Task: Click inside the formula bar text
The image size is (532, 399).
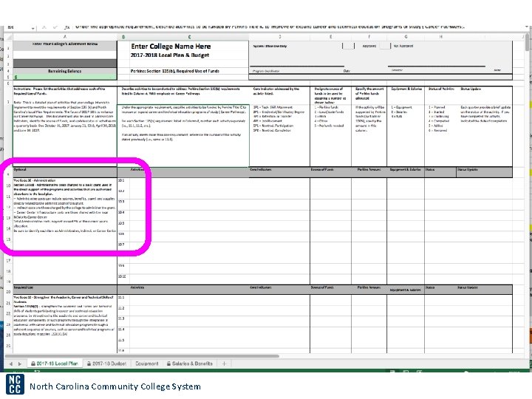Action: 270,27
